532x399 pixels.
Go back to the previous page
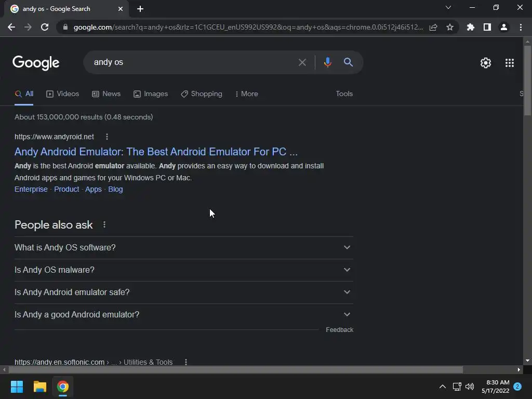click(11, 27)
